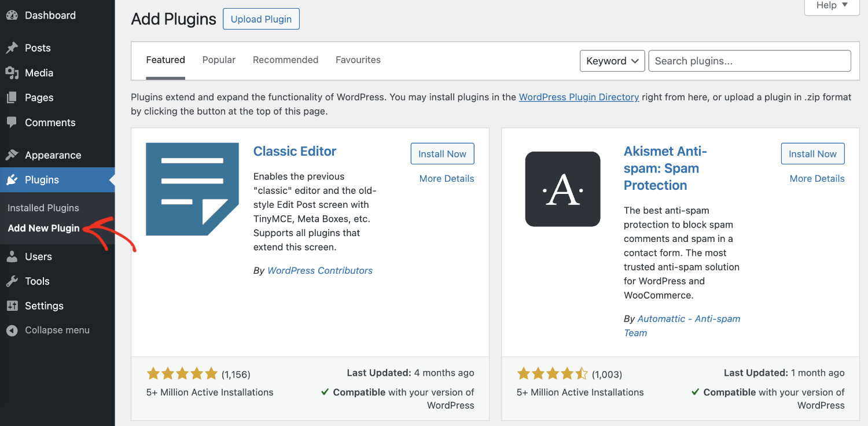Viewport: 868px width, 426px height.
Task: Click the Settings sliders icon
Action: 13,306
